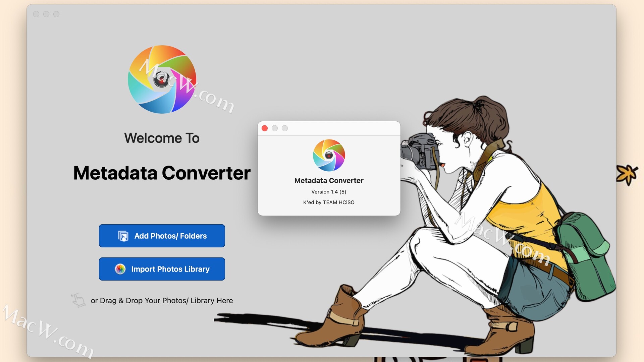Click the green zoom button on the main window
The width and height of the screenshot is (644, 362).
point(56,14)
